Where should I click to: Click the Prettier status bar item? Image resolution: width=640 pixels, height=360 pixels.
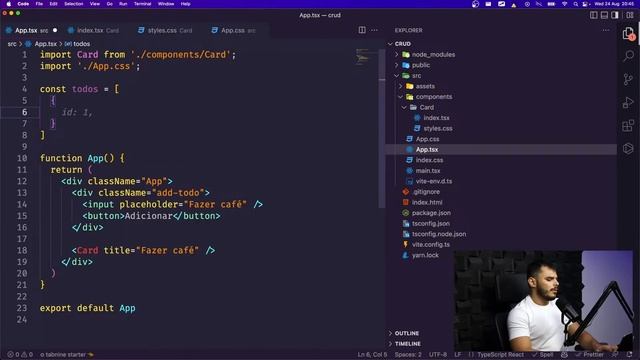(590, 355)
